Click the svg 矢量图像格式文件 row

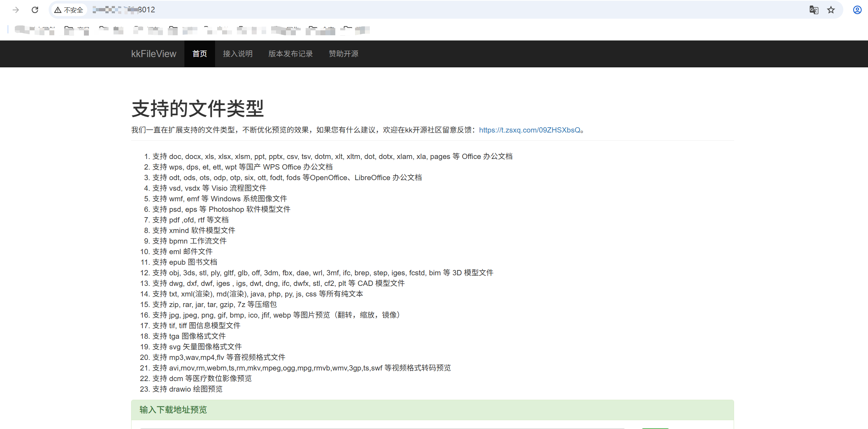(197, 347)
